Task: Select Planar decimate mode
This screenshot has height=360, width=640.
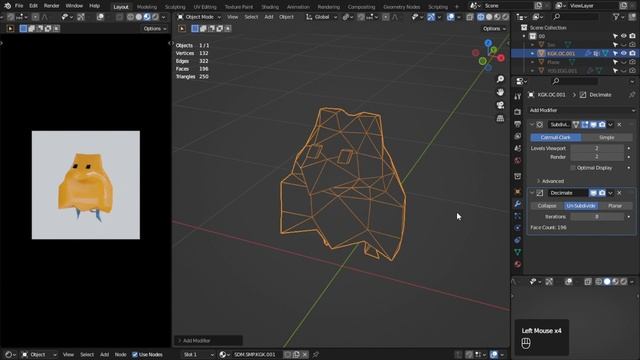Action: (x=615, y=206)
